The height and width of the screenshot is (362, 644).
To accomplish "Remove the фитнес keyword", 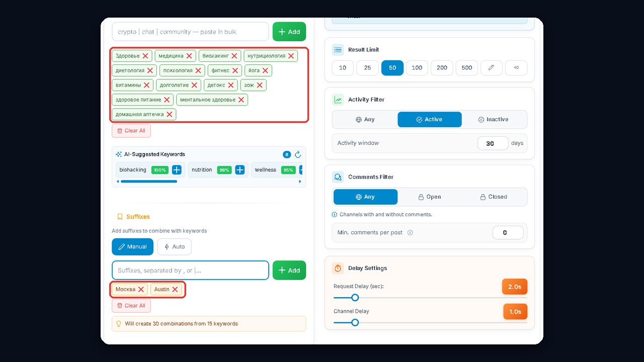I will (x=235, y=70).
